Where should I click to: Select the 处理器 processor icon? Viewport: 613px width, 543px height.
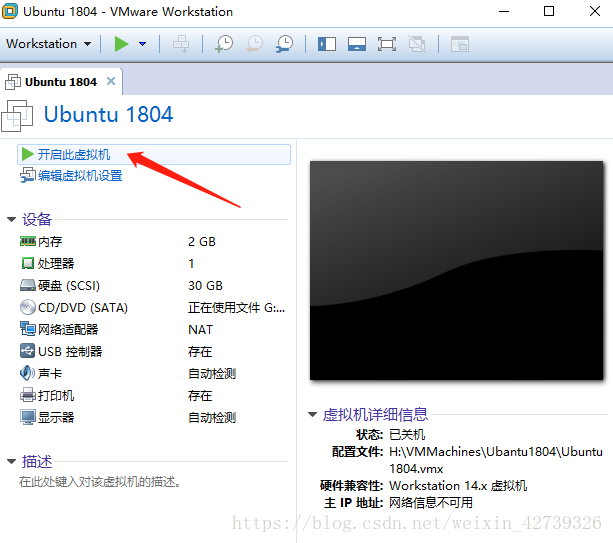coord(28,263)
